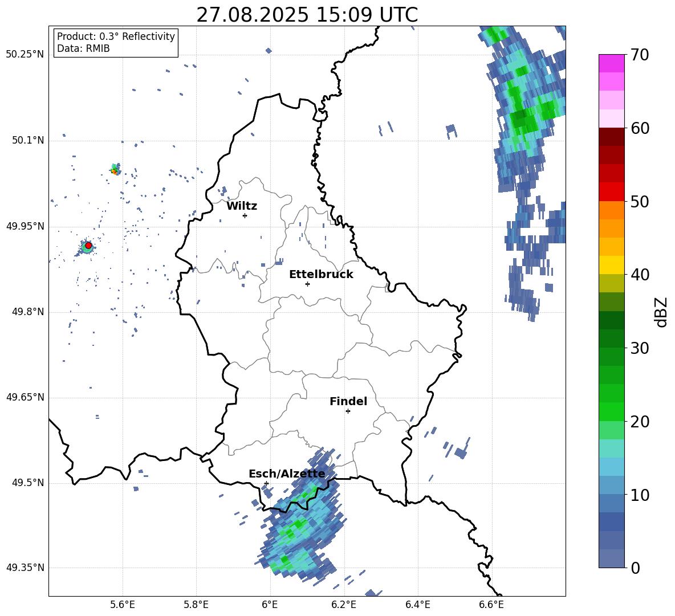Click the 6.4°E longitude tick label
Viewport: 675px width, 616px height.
[x=417, y=605]
